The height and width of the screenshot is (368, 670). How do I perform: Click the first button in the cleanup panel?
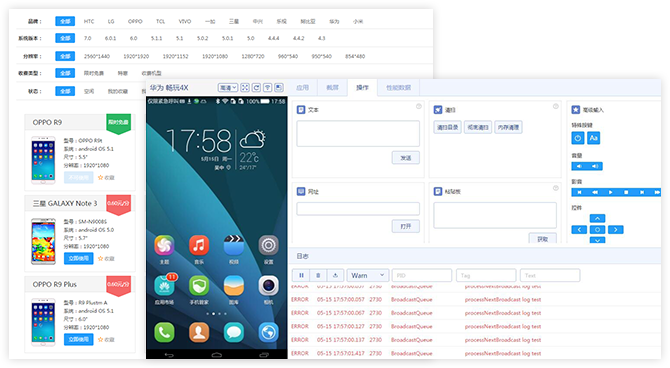[447, 127]
